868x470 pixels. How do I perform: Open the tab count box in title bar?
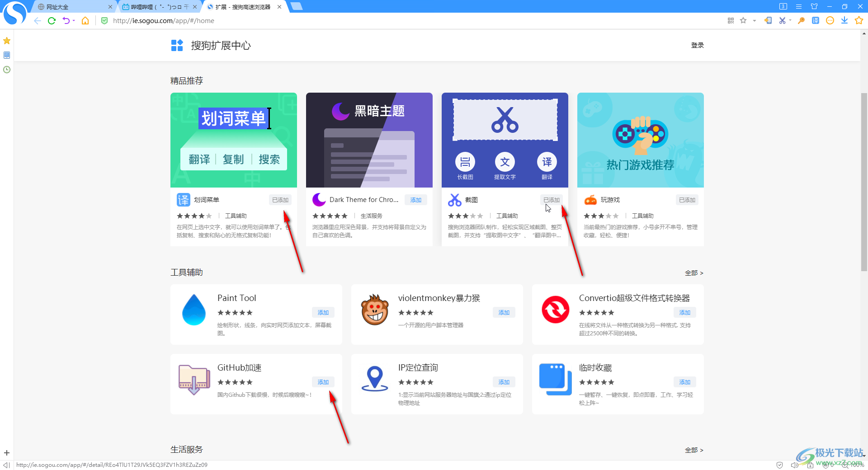783,6
